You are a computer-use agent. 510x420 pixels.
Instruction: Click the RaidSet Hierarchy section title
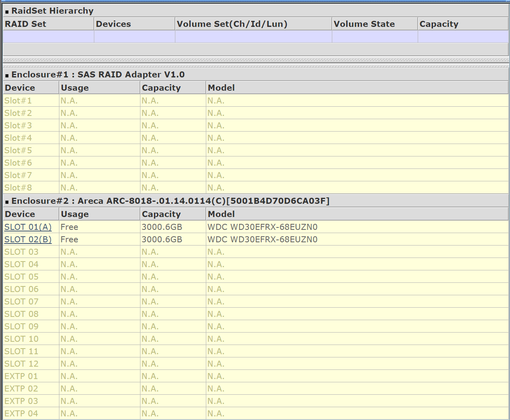[x=52, y=11]
